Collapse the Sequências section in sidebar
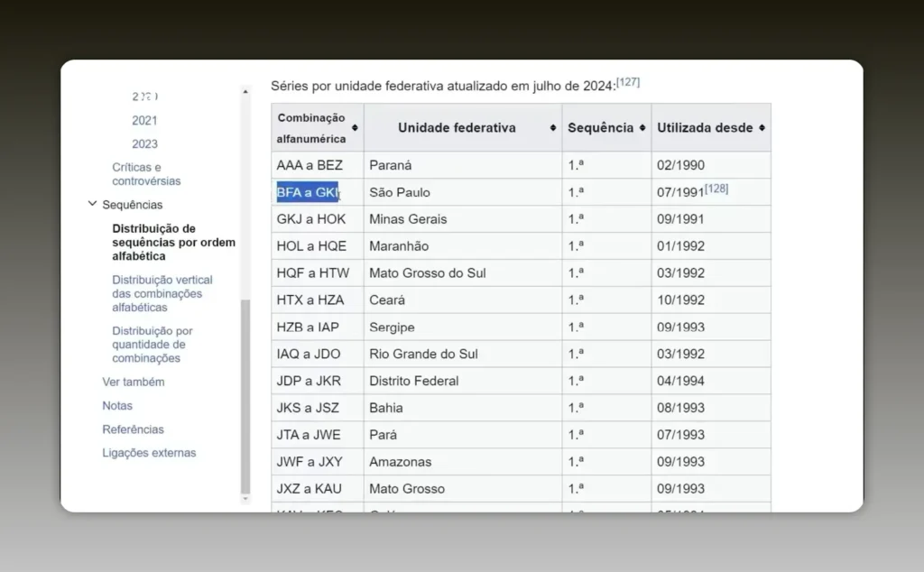 point(93,204)
